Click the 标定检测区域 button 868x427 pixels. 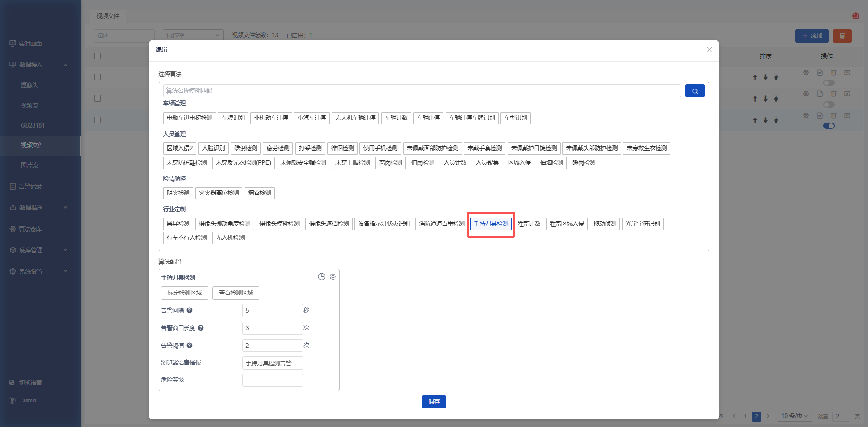184,293
